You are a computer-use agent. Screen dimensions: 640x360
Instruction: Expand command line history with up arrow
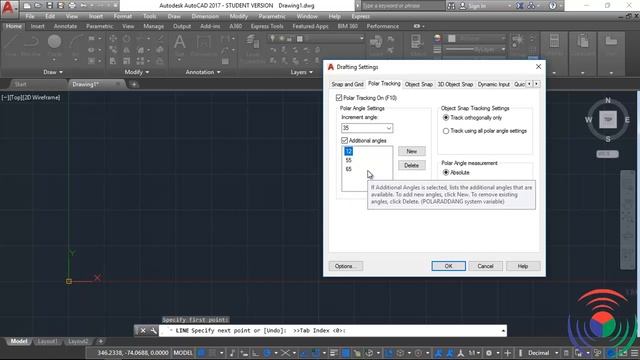pos(503,331)
